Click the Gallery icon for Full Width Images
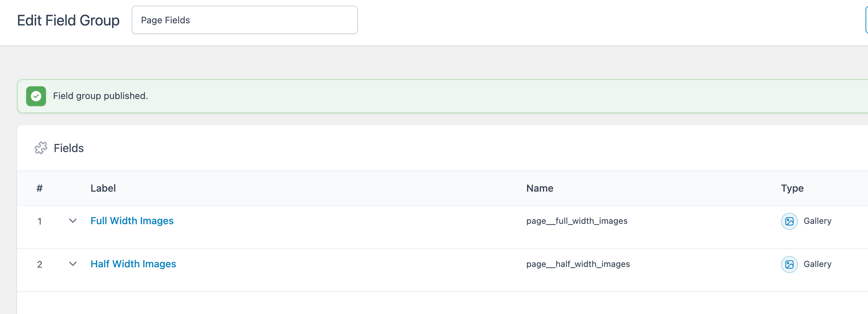Screen dimensions: 868x314 (x=789, y=221)
